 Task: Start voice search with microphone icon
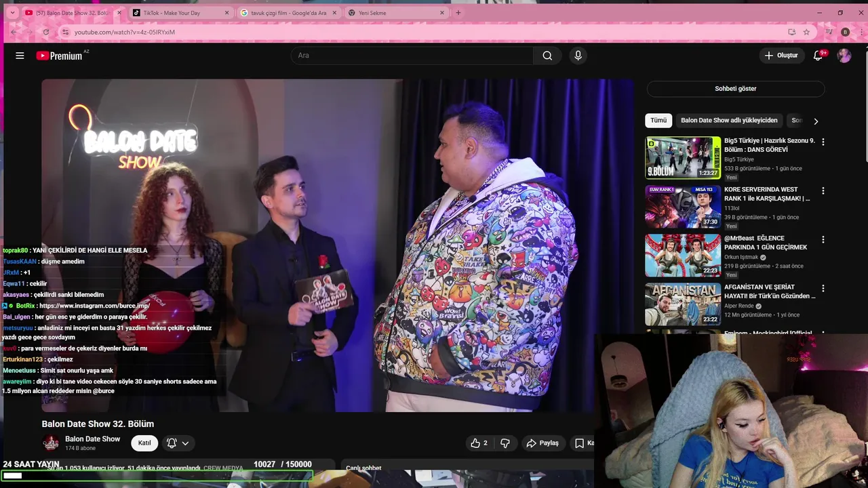(578, 56)
